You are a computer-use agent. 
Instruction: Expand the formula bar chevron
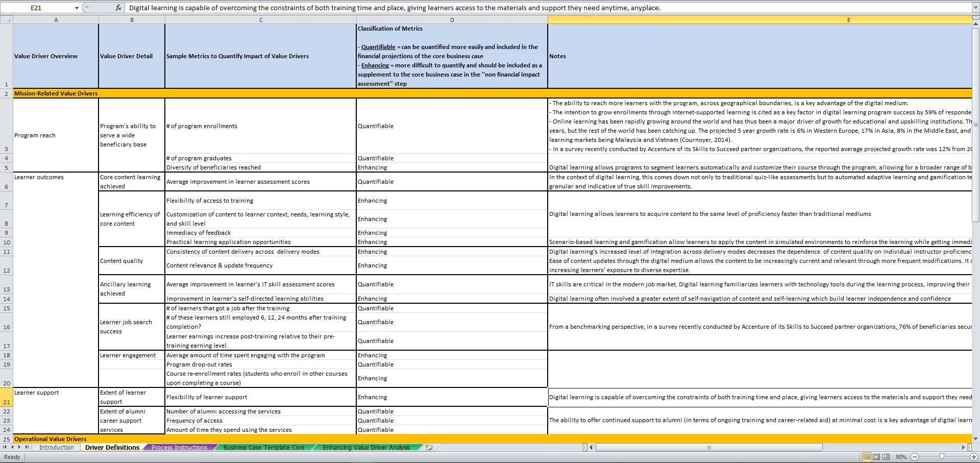point(975,8)
